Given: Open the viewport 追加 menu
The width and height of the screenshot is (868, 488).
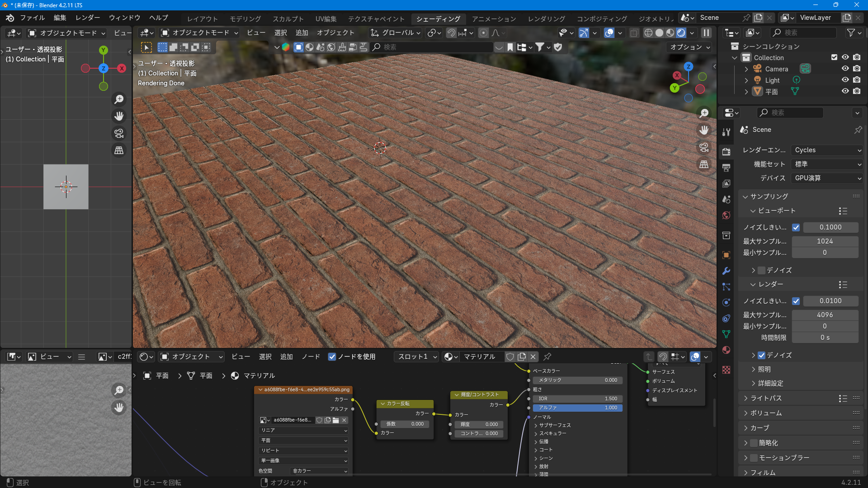Looking at the screenshot, I should 302,33.
